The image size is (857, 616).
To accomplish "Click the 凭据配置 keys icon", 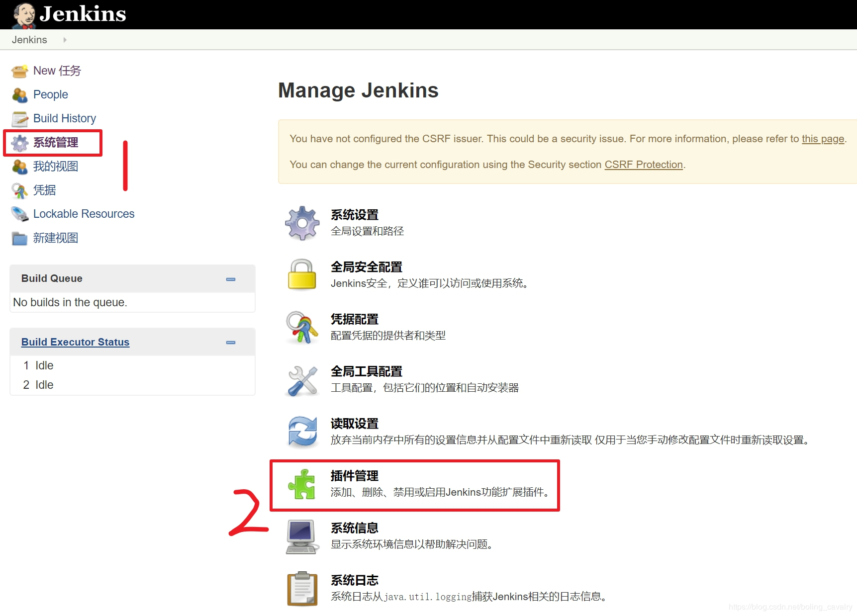I will click(x=302, y=327).
